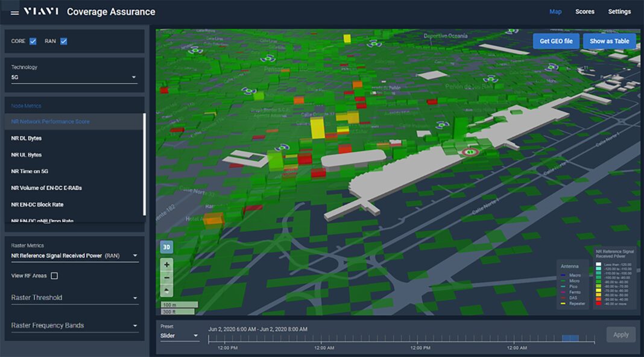Switch to the Scores tab
The height and width of the screenshot is (357, 644).
point(585,11)
